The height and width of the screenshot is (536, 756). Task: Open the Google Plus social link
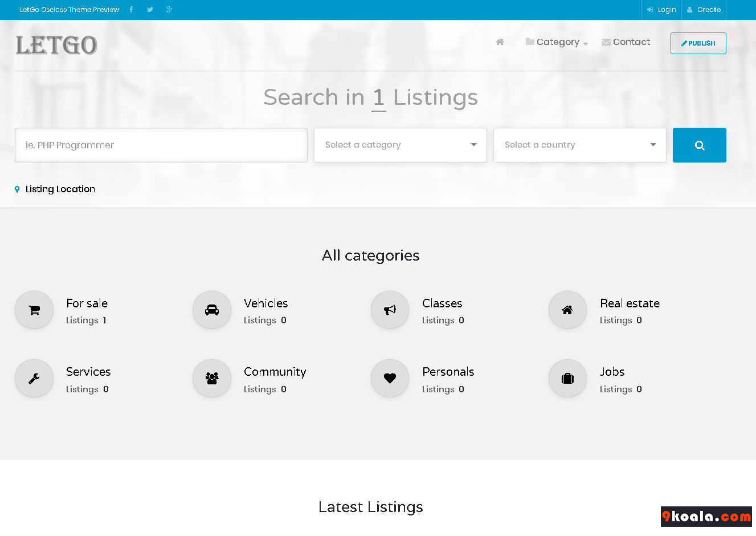tap(169, 10)
